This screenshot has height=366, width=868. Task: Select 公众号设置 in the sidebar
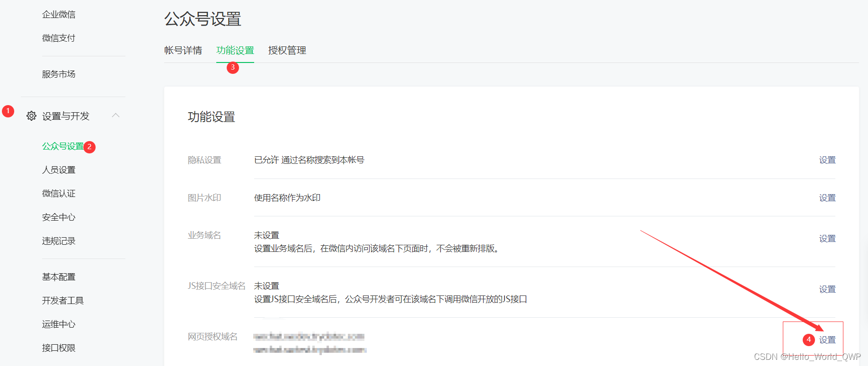pos(63,146)
